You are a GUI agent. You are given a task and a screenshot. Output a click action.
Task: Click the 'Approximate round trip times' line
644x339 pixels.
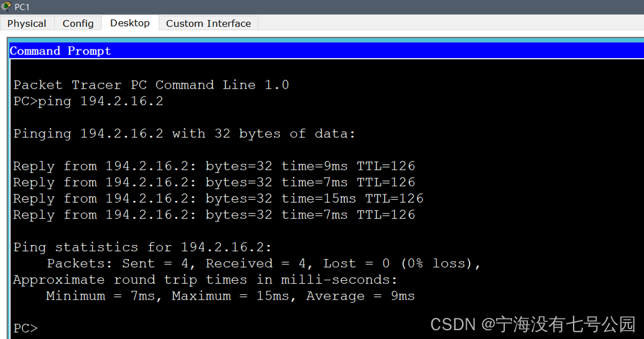[x=205, y=280]
